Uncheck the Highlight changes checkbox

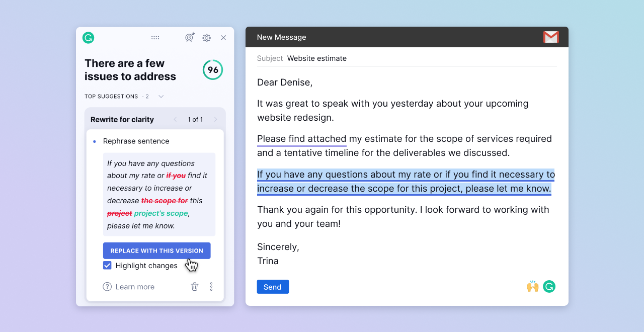coord(107,265)
